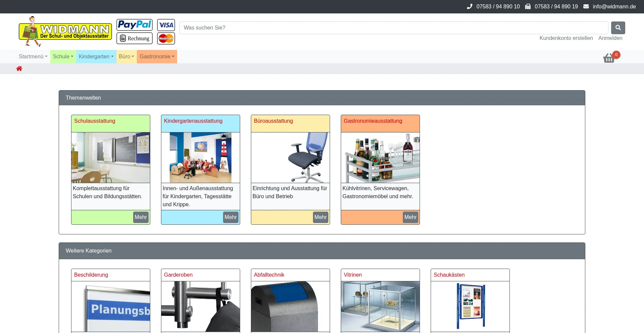Viewport: 644px width, 333px height.
Task: Click Mehr in Büroausstattung card
Action: [321, 217]
